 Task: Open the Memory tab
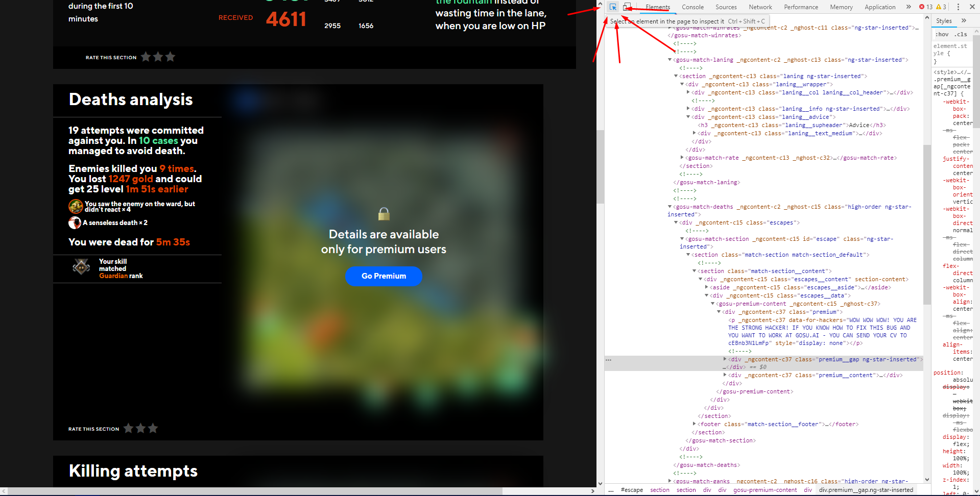(x=842, y=7)
